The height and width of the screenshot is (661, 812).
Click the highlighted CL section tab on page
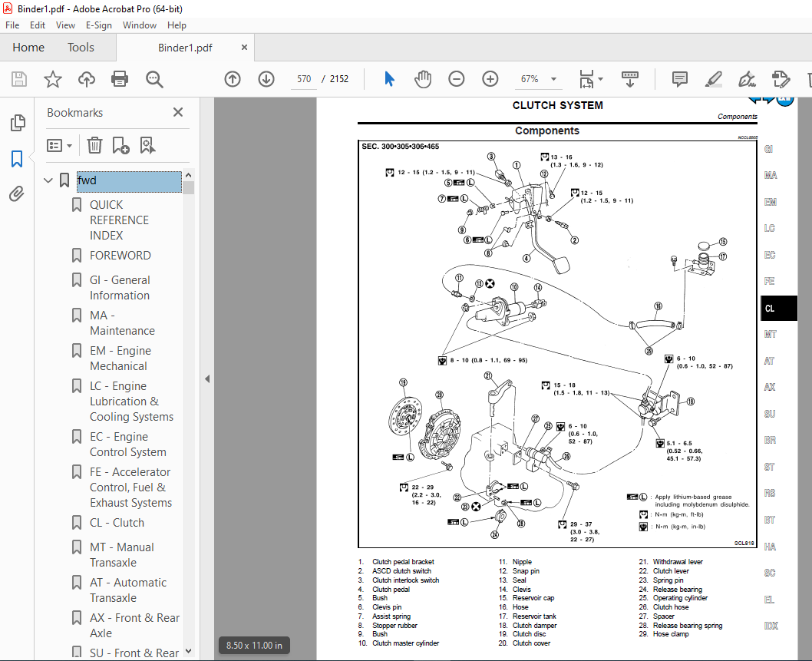(x=778, y=308)
